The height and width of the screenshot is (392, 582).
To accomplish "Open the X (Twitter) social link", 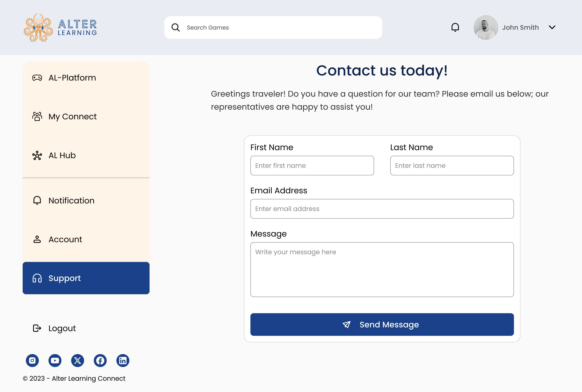I will [78, 360].
